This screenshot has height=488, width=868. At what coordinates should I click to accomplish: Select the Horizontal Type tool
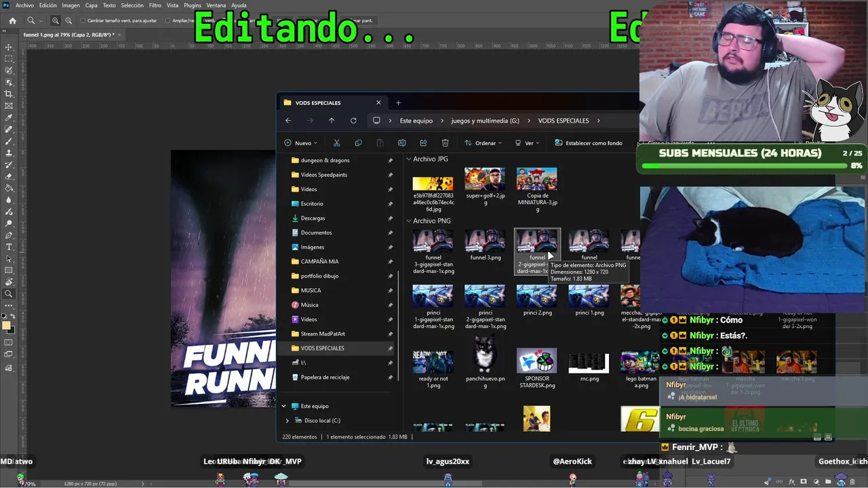coord(9,247)
